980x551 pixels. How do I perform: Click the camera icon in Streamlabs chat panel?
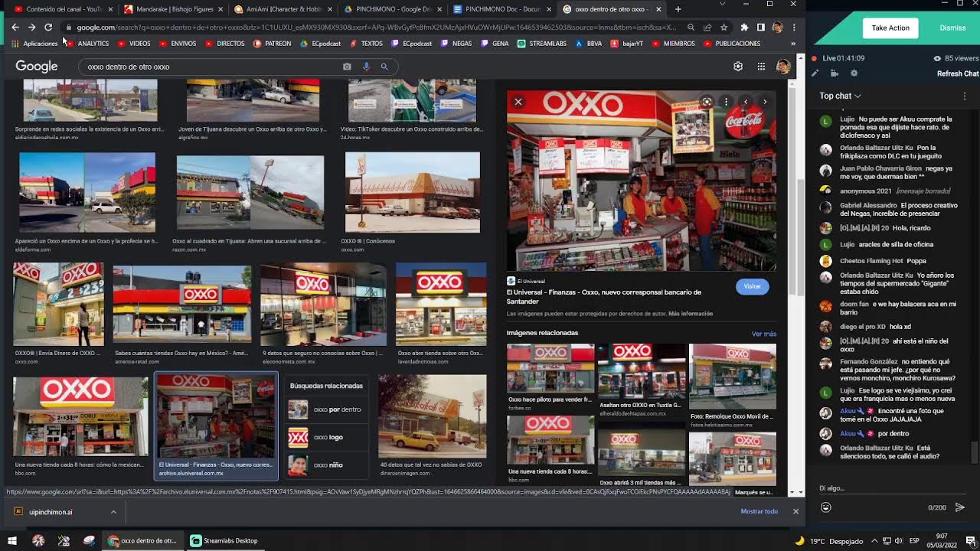tap(834, 73)
